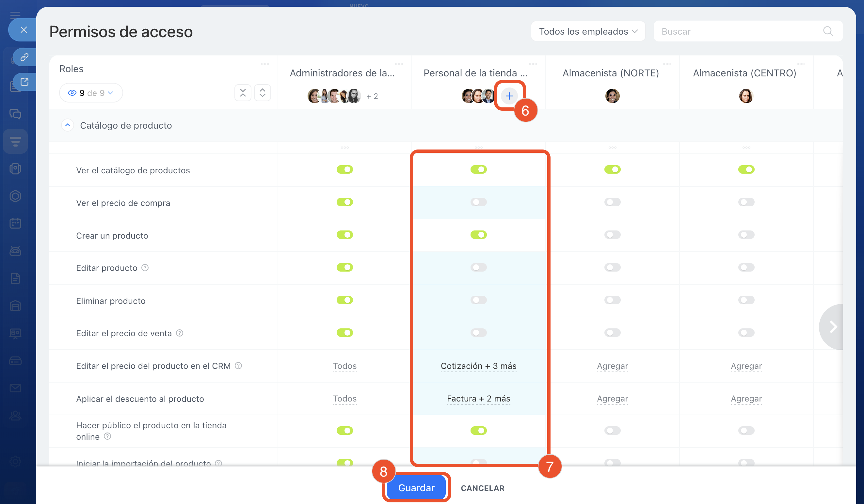Image resolution: width=864 pixels, height=504 pixels.
Task: Click the expand all roles icon
Action: click(x=262, y=93)
